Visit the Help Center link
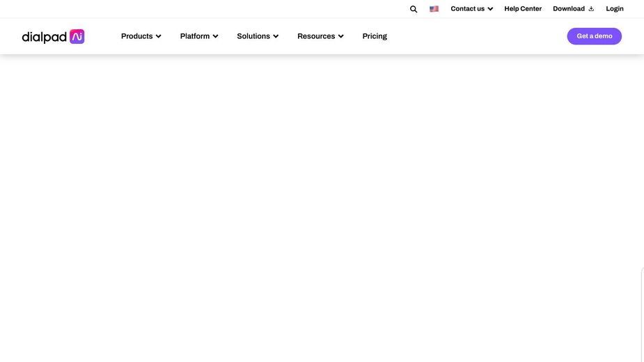 (523, 9)
